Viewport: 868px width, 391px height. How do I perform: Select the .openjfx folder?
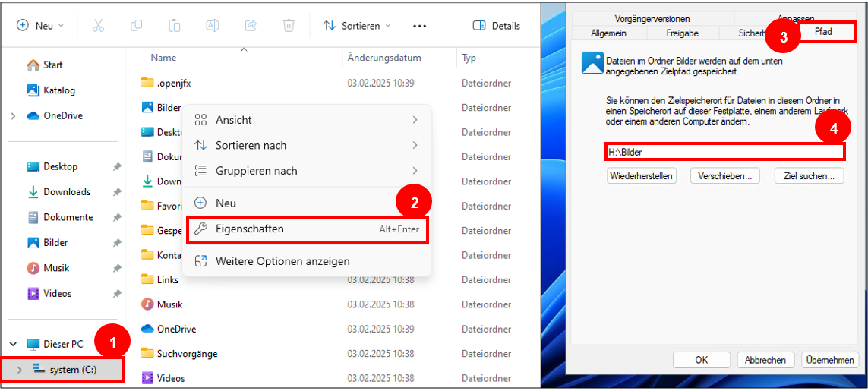coord(166,83)
